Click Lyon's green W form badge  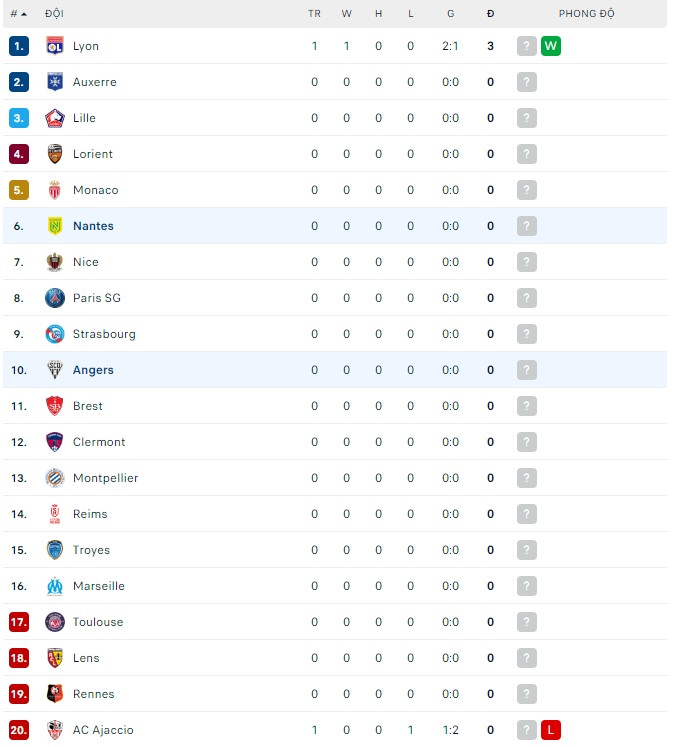[551, 46]
